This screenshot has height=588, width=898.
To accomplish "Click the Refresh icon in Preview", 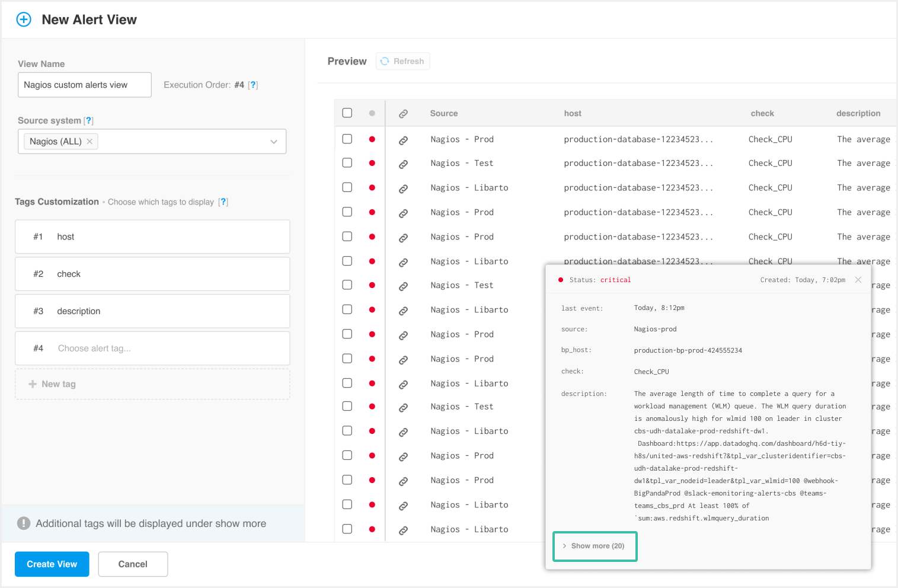I will [385, 61].
